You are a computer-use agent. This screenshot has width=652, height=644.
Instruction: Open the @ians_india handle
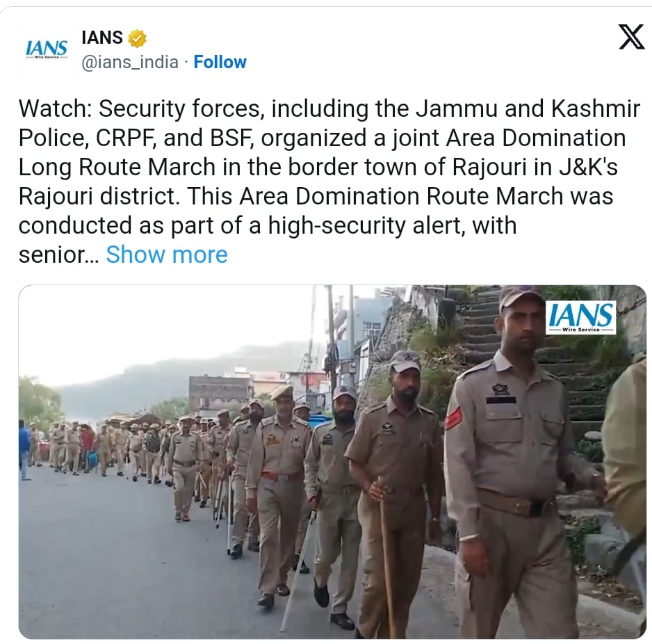pos(130,63)
